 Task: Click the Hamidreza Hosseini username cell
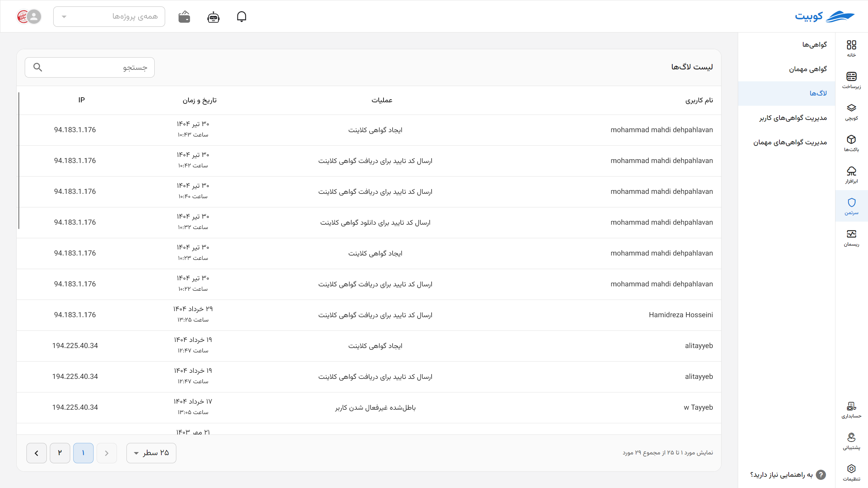[681, 315]
